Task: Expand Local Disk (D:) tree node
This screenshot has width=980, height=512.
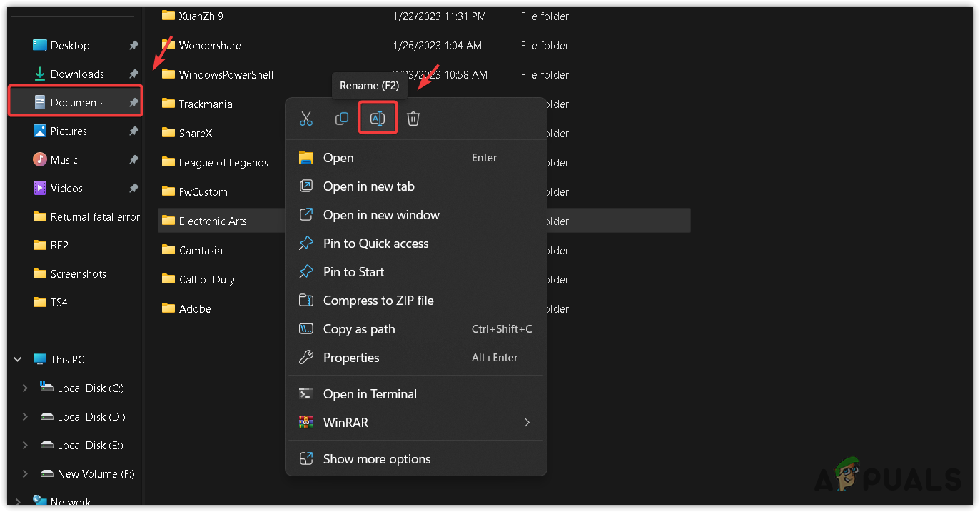Action: (25, 417)
